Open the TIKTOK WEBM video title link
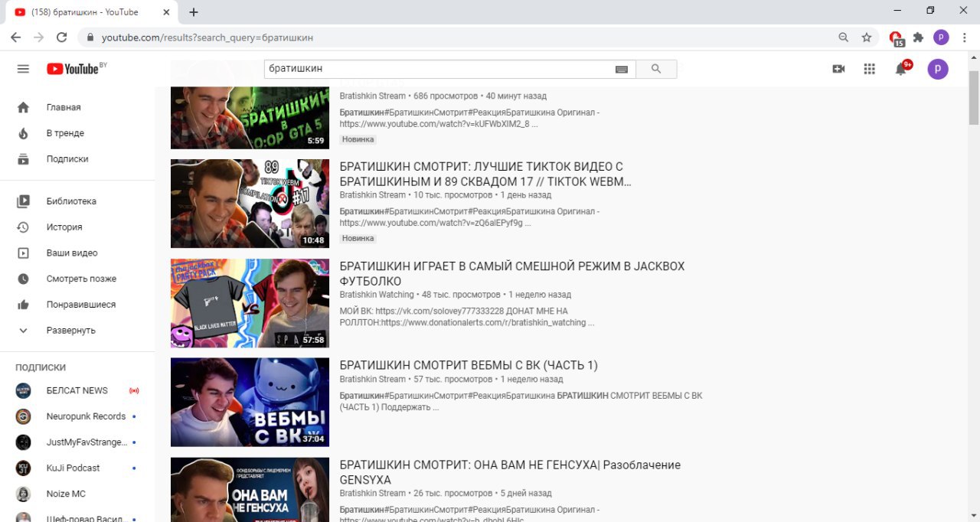The image size is (980, 522). point(485,174)
